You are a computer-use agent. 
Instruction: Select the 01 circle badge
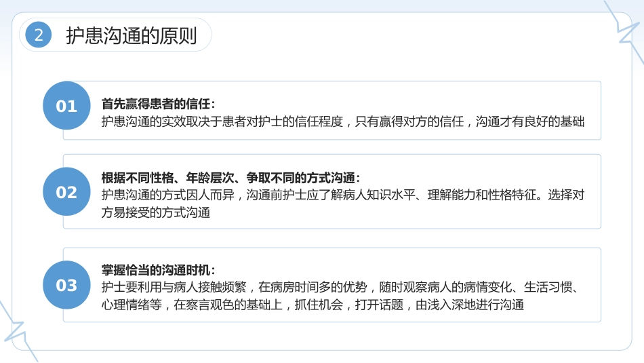[x=66, y=106]
